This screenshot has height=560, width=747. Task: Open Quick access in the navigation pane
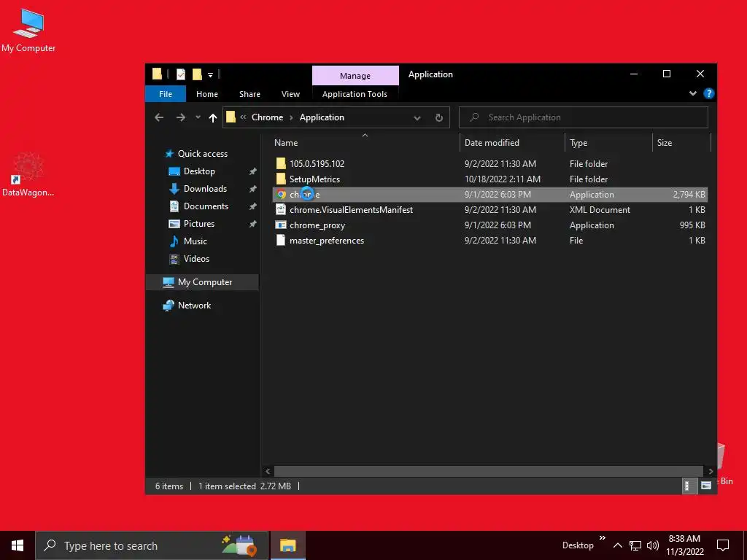tap(203, 154)
